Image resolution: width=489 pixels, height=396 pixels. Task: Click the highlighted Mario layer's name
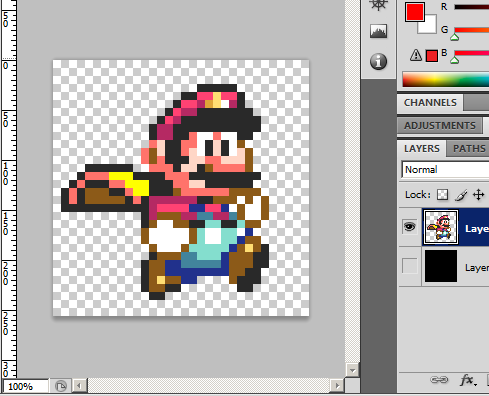[477, 229]
